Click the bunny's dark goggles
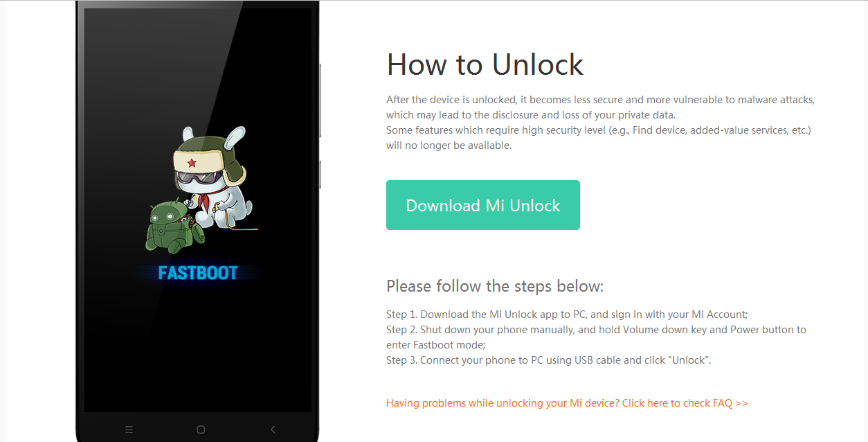Viewport: 868px width, 442px height. (x=199, y=180)
